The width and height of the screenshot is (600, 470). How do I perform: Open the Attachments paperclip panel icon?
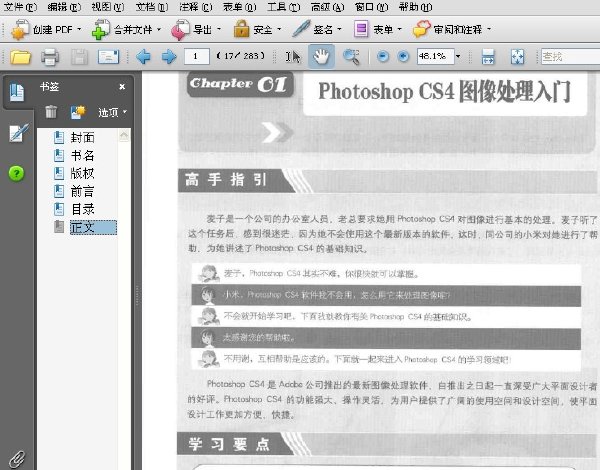click(17, 459)
